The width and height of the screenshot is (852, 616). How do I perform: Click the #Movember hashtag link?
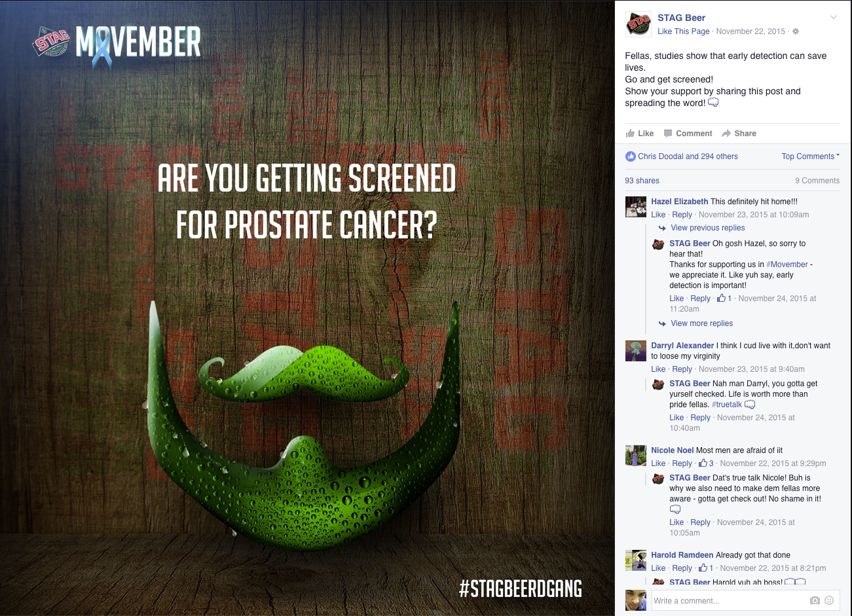pyautogui.click(x=787, y=264)
